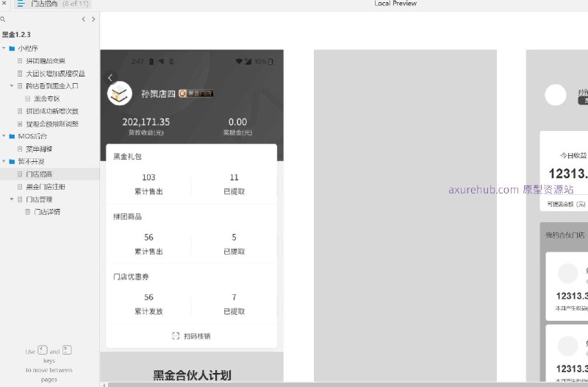Click the 拼团商品 section heading
The width and height of the screenshot is (588, 387).
(x=127, y=216)
